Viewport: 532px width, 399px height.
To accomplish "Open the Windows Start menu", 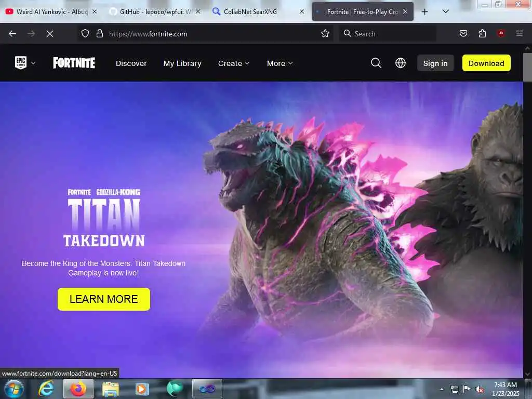I will click(x=14, y=389).
